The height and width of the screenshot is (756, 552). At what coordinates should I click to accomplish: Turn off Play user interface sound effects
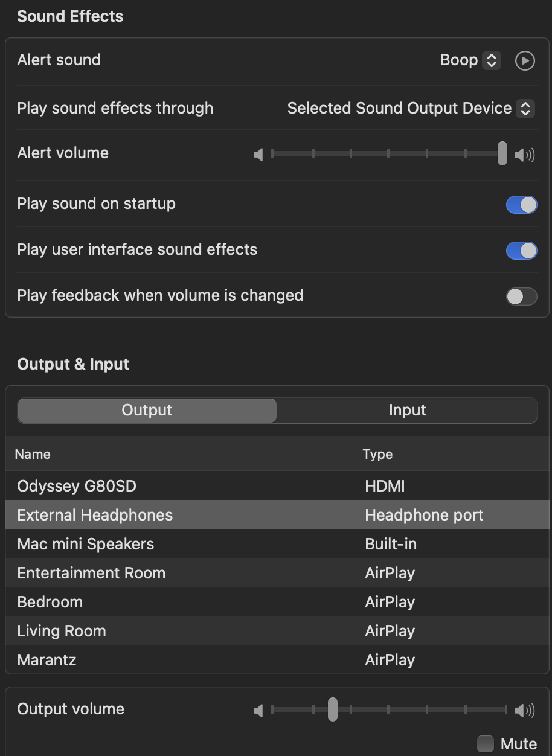point(521,251)
